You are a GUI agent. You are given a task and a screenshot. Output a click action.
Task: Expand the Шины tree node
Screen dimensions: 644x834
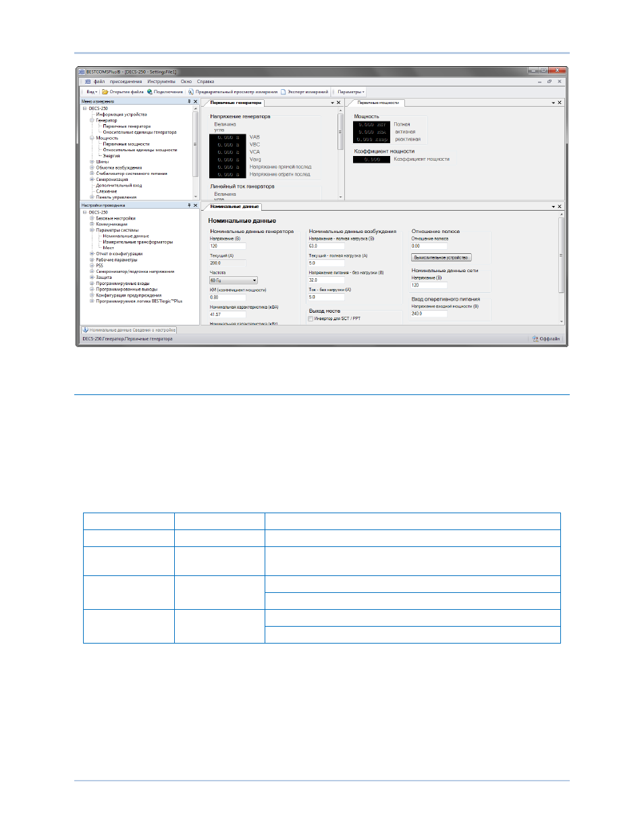[92, 161]
